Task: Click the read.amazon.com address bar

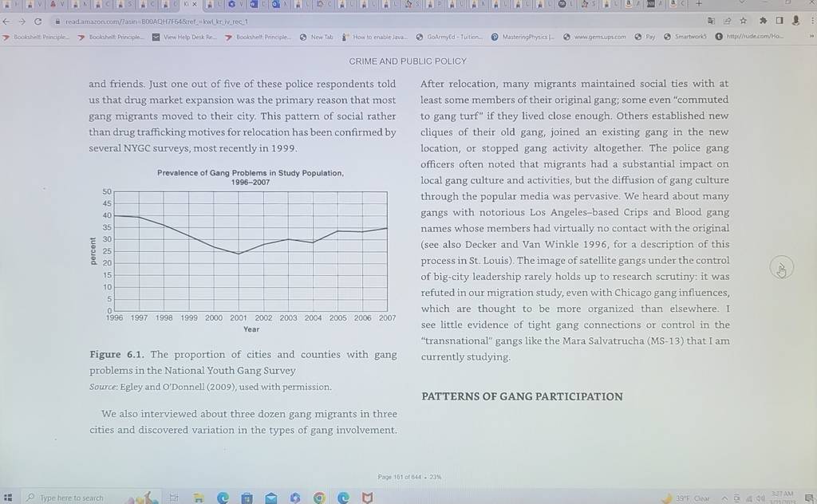Action: [365, 22]
